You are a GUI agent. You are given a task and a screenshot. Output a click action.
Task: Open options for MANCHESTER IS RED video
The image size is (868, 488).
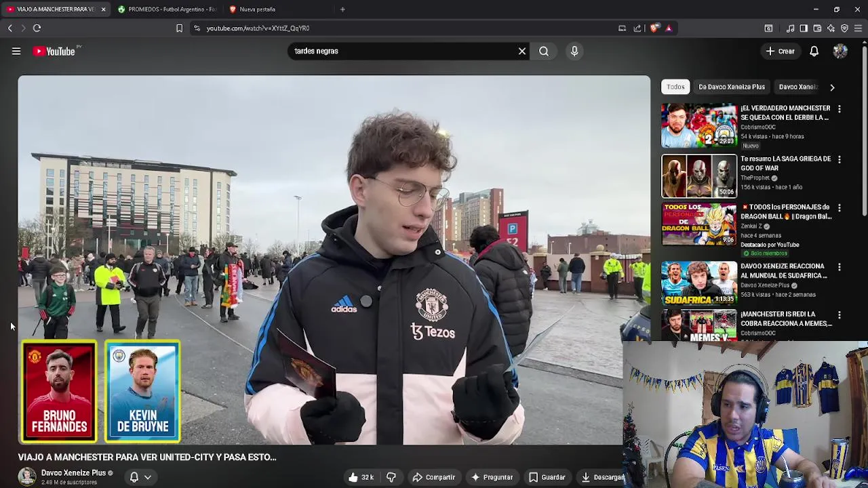point(840,315)
